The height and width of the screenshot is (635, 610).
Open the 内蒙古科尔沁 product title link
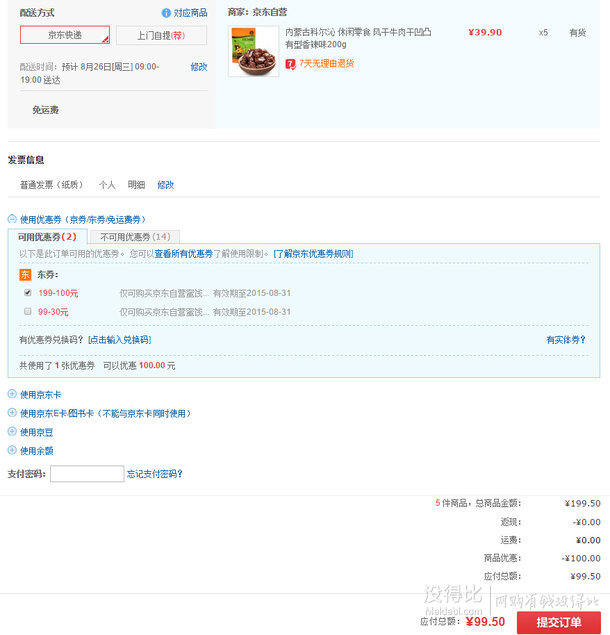pyautogui.click(x=358, y=38)
